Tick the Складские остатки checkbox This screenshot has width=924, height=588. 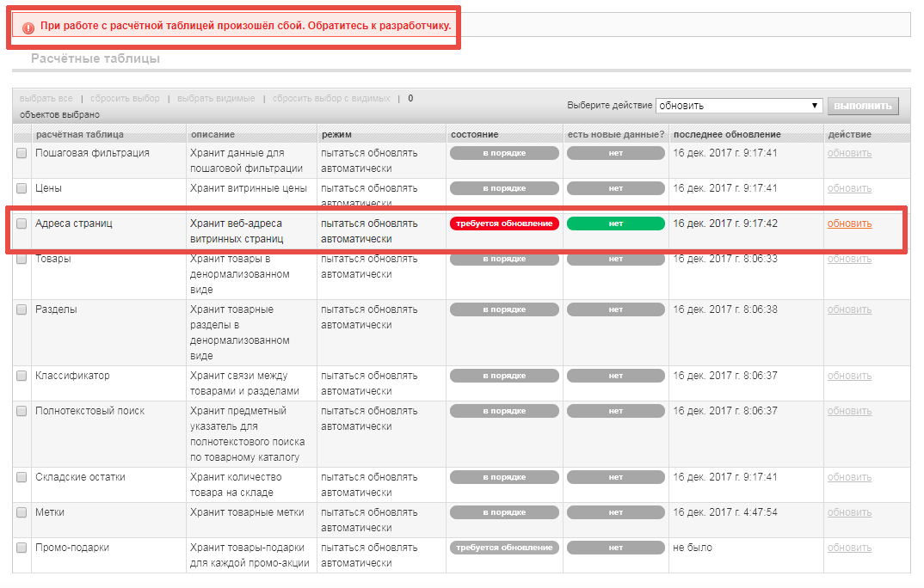[22, 477]
